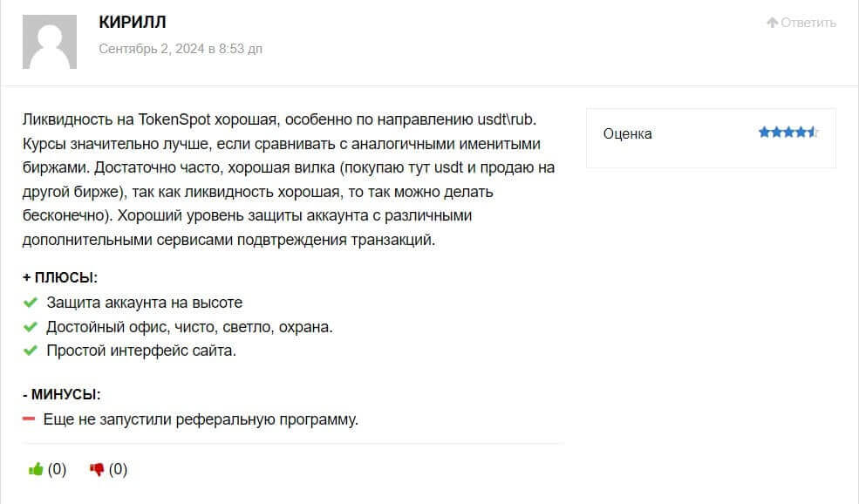Click the like count next to thumbs-up
This screenshot has height=504, width=859.
coord(57,470)
